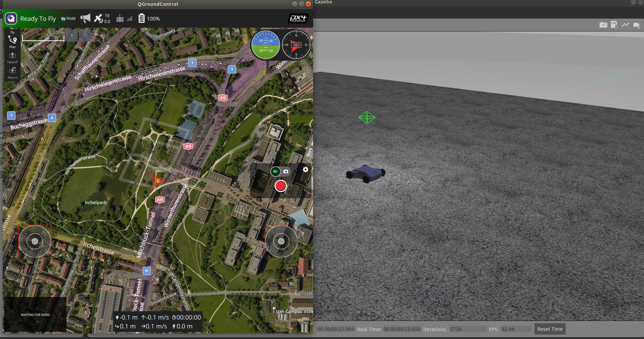
Task: Open the Hold flight mode selector
Action: (x=68, y=18)
